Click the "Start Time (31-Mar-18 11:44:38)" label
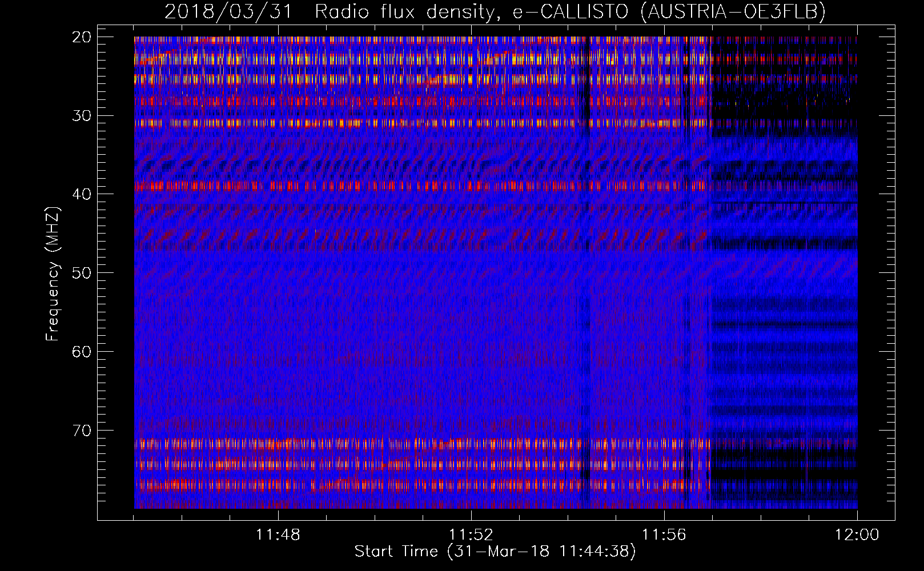The image size is (924, 571). click(x=495, y=552)
